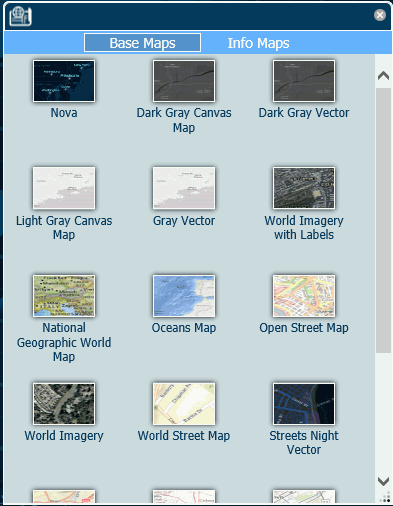Close the basemap gallery panel
The width and height of the screenshot is (393, 506).
tap(380, 15)
